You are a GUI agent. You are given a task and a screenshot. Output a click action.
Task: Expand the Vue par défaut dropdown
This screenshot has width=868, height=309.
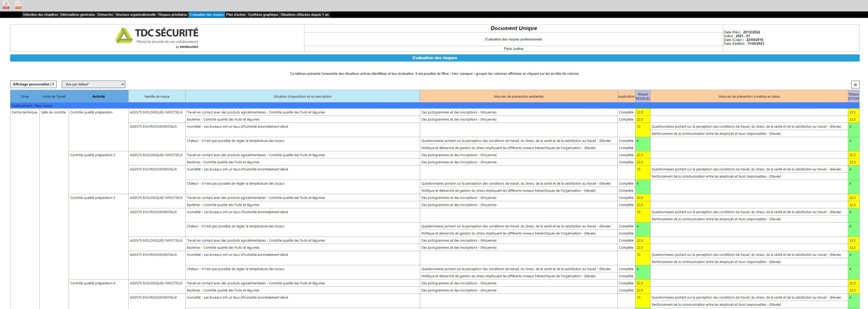pyautogui.click(x=93, y=84)
